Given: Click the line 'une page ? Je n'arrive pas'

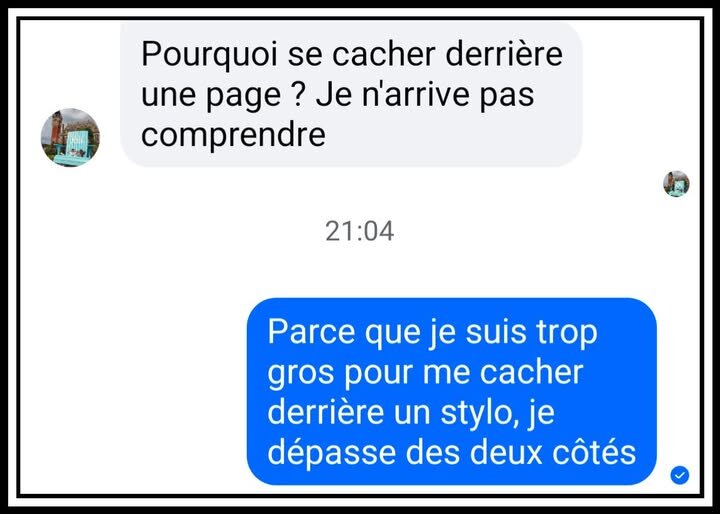Looking at the screenshot, I should click(338, 95).
